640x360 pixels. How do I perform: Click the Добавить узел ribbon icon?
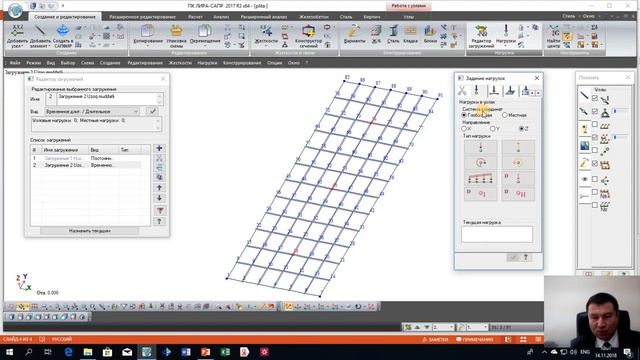coord(17,36)
